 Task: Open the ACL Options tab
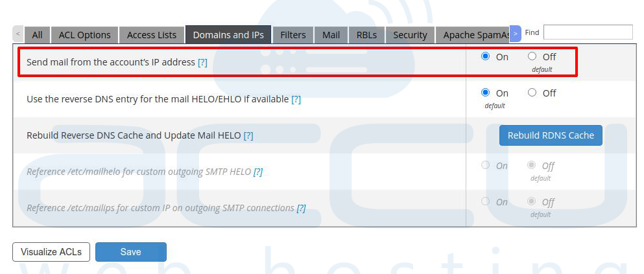pyautogui.click(x=84, y=35)
